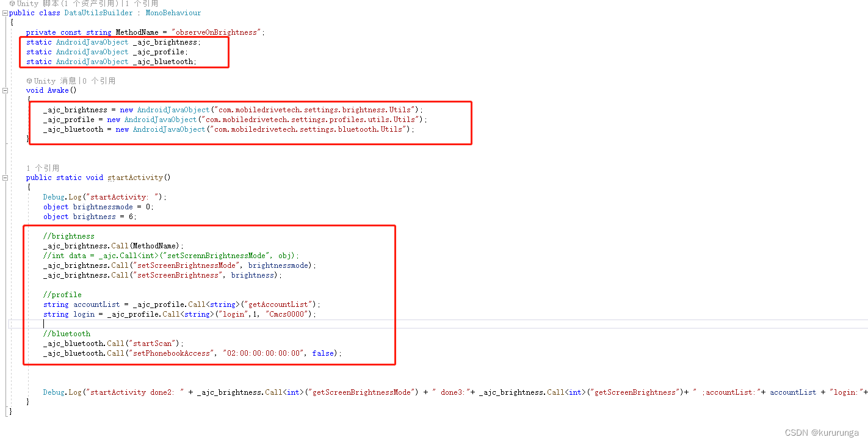Click the Awake method name
868x443 pixels.
coord(58,90)
